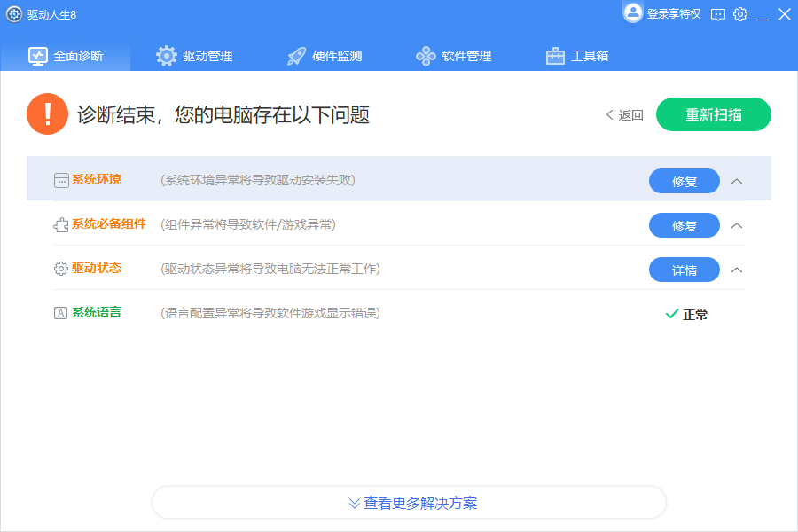The width and height of the screenshot is (798, 532).
Task: Click the 系统环境 system environment row icon
Action: [x=59, y=179]
